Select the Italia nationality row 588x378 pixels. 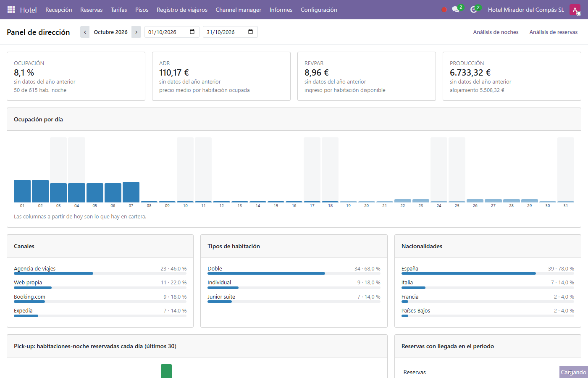tap(488, 284)
